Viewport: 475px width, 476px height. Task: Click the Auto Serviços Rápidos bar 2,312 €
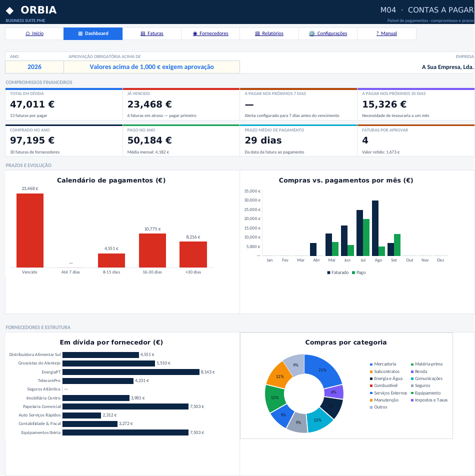[x=81, y=415]
